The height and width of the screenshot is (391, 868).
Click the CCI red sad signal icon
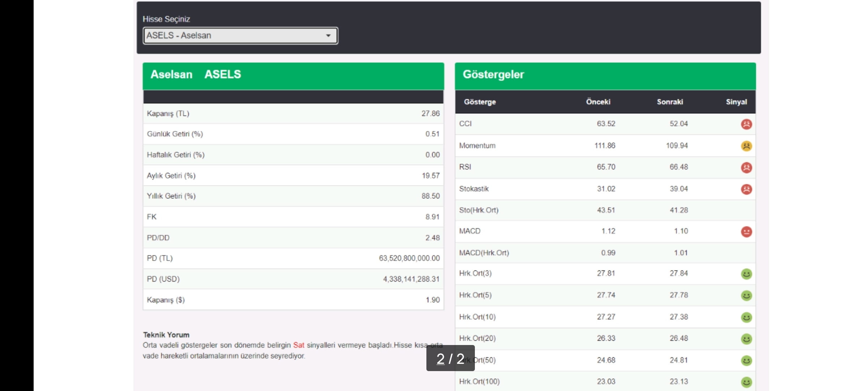746,124
